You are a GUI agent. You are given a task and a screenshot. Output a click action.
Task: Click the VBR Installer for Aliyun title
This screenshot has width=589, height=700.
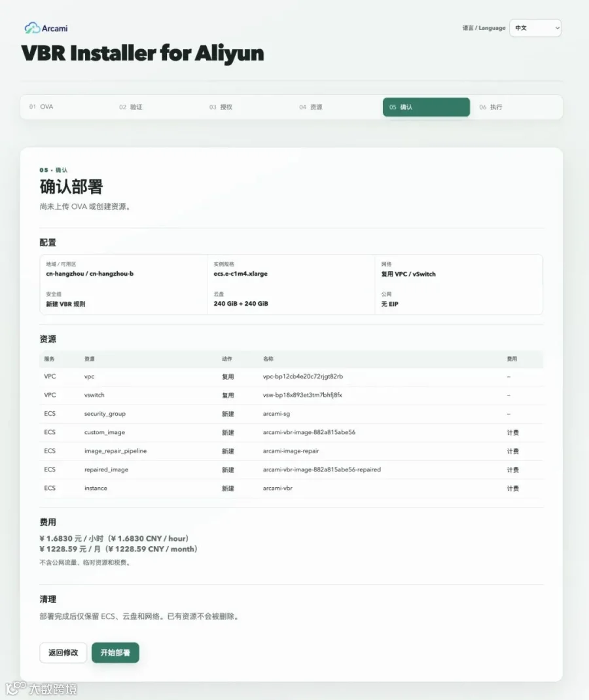click(x=143, y=53)
